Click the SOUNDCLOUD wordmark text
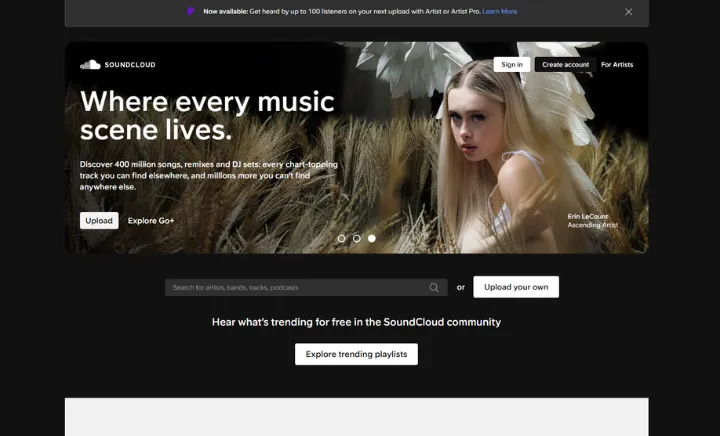The image size is (720, 436). point(130,65)
